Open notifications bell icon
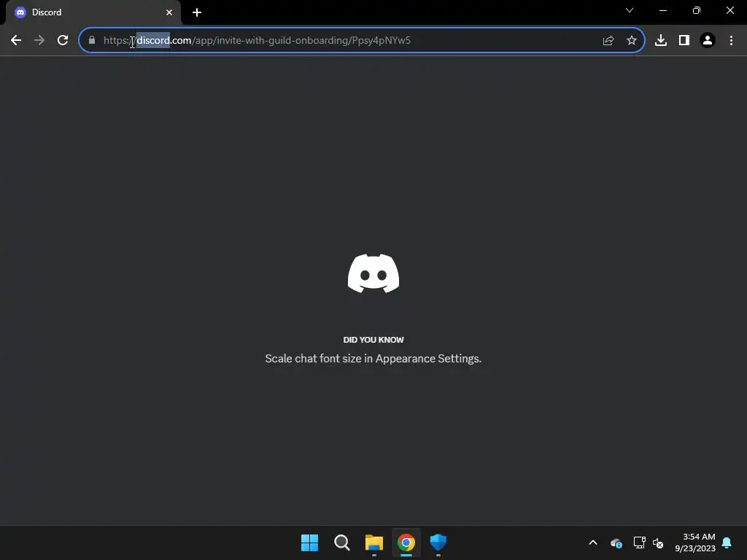 727,542
